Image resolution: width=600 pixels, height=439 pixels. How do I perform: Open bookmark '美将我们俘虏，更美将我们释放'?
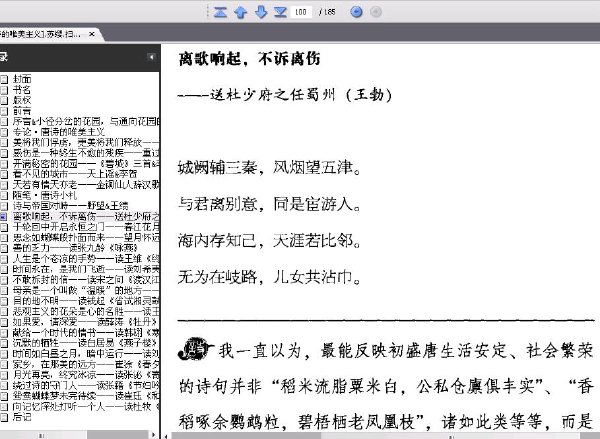(x=86, y=143)
